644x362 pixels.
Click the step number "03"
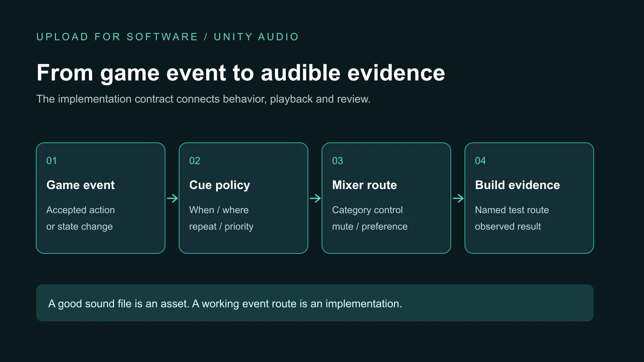[x=337, y=161]
